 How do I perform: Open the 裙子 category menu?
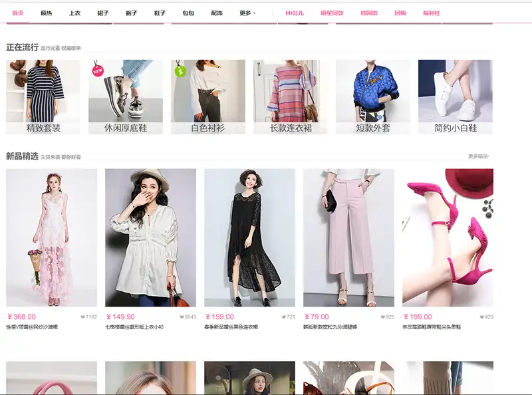click(103, 13)
